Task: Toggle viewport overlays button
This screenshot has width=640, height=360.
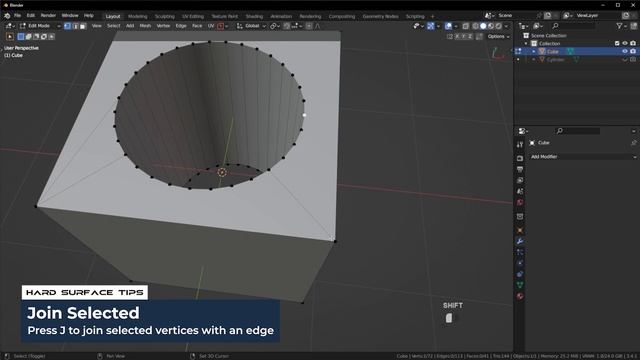Action: (448, 26)
